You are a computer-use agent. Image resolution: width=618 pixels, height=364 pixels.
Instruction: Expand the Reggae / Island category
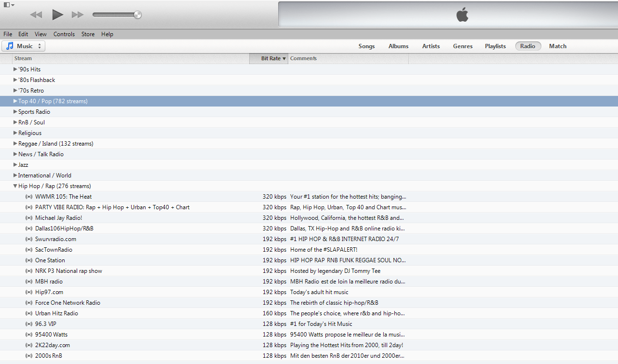[15, 144]
